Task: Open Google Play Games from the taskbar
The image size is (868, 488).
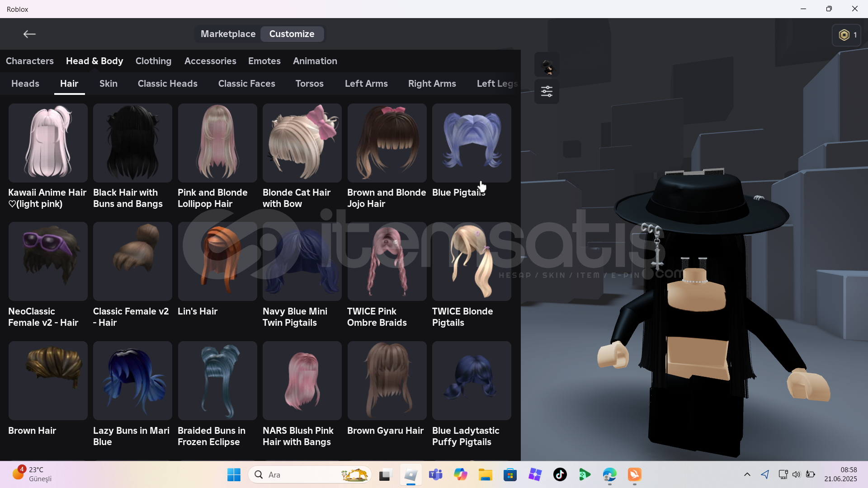Action: click(585, 474)
